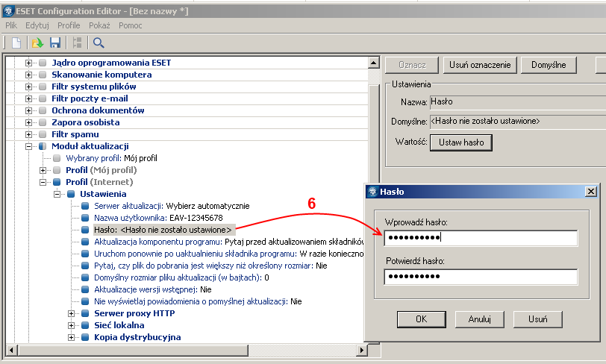
Task: Collapse the Moduł aktualizacji tree node
Action: click(30, 146)
